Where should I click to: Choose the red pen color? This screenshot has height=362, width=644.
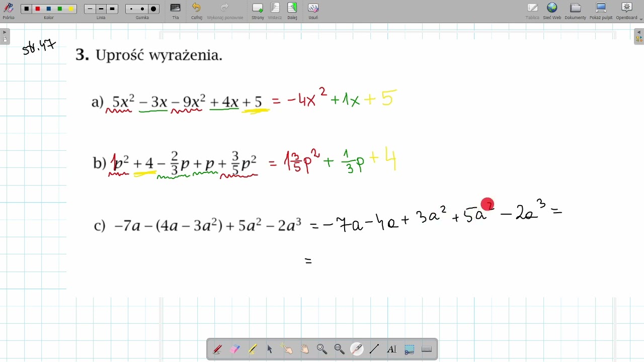coord(38,9)
